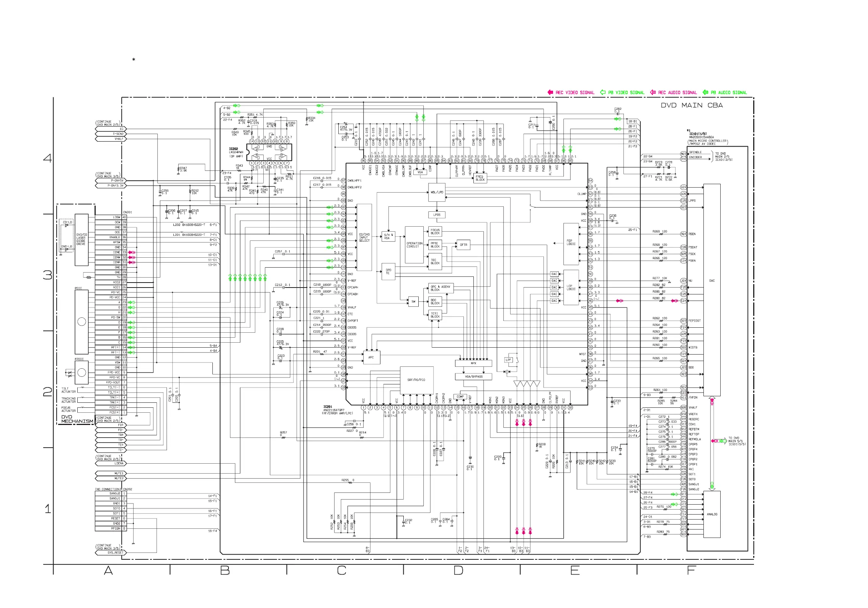Screen dimensions: 868x608
Task: Click the DVD MECHANISM label
Action: pos(77,419)
